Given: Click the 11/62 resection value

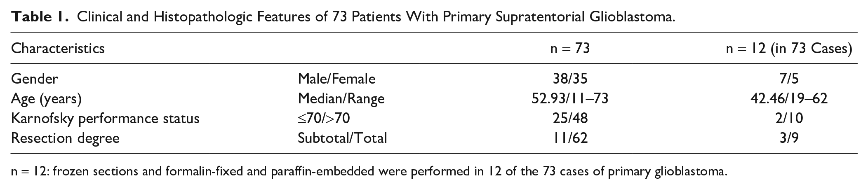Looking at the screenshot, I should tap(570, 138).
